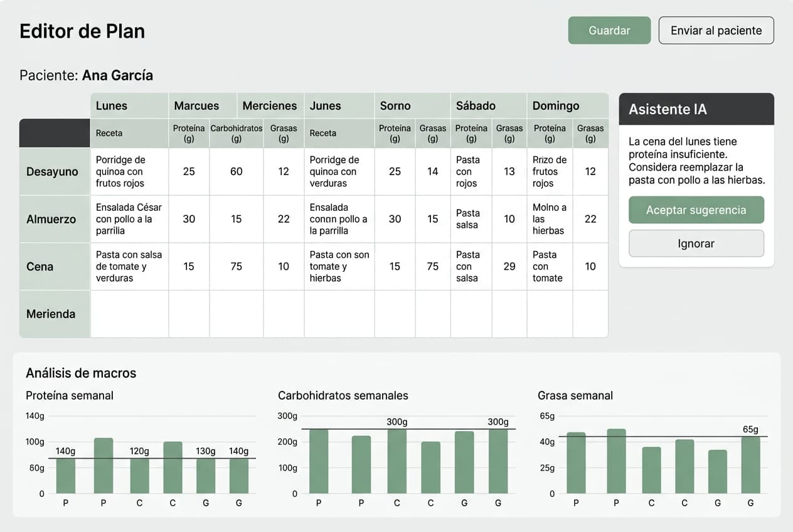Open the empty Merienda recipe cell for Lunes
This screenshot has height=532, width=793.
tap(129, 314)
